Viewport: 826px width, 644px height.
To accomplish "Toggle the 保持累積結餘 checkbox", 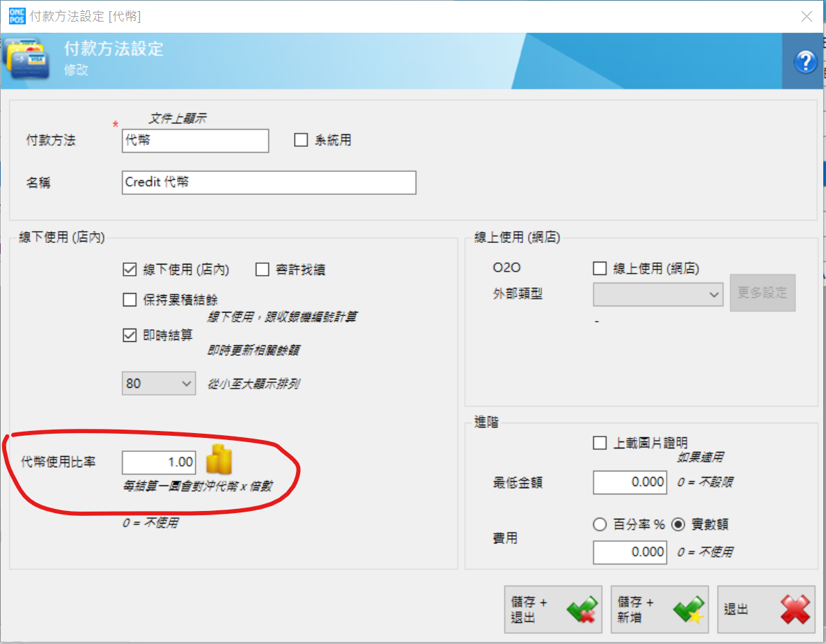I will click(129, 299).
